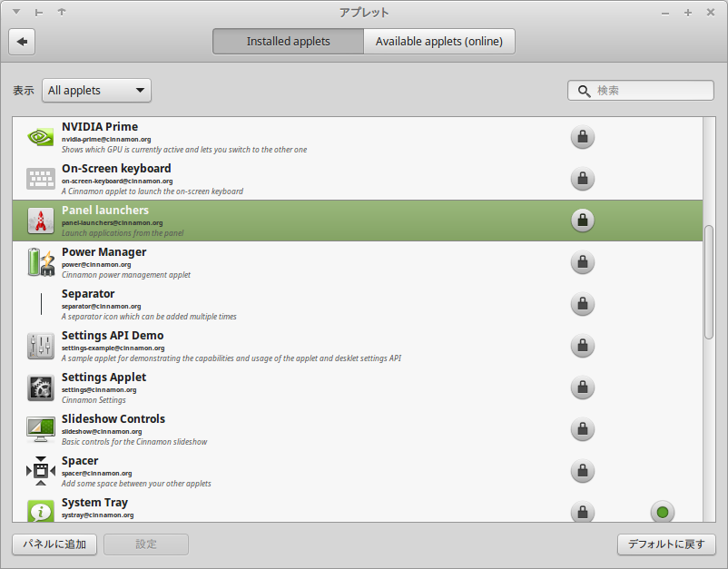Click the Spacer applet icon
Image resolution: width=728 pixels, height=569 pixels.
click(41, 471)
